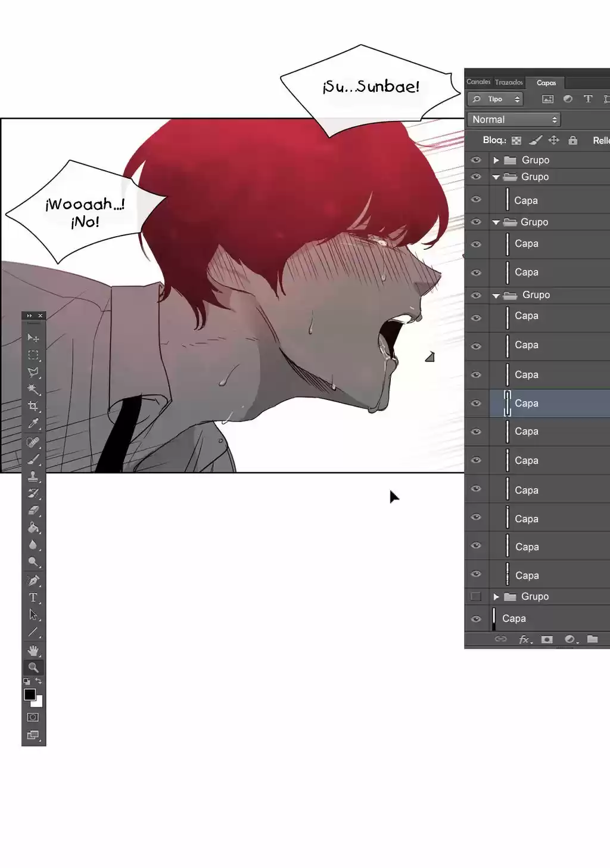The width and height of the screenshot is (610, 868).
Task: Reset to default foreground/background colors
Action: click(x=27, y=681)
